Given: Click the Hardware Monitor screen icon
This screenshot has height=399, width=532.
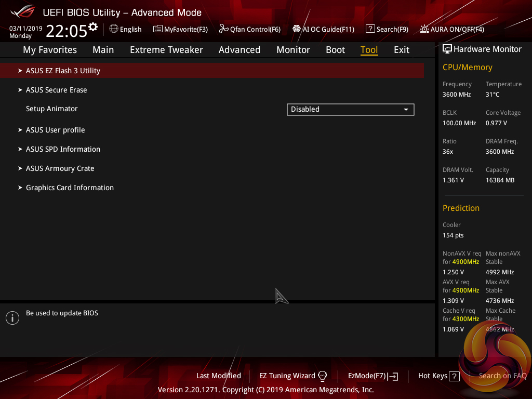Looking at the screenshot, I should [447, 49].
